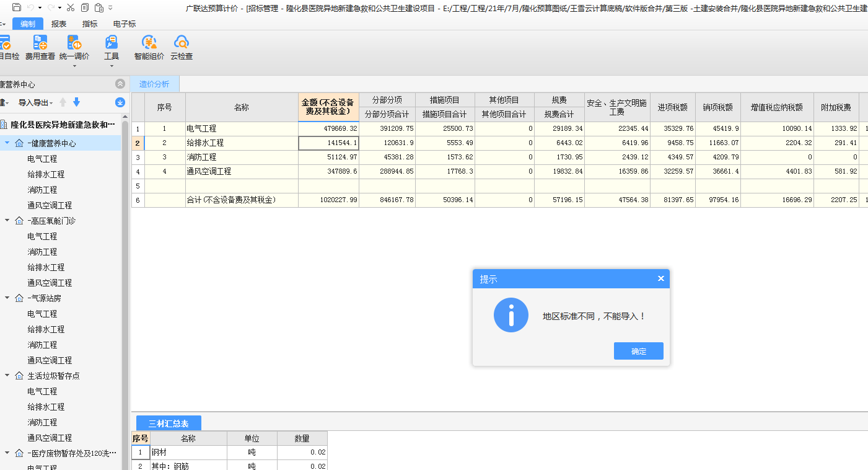
Task: Select the 造价分析 tab
Action: pyautogui.click(x=154, y=84)
